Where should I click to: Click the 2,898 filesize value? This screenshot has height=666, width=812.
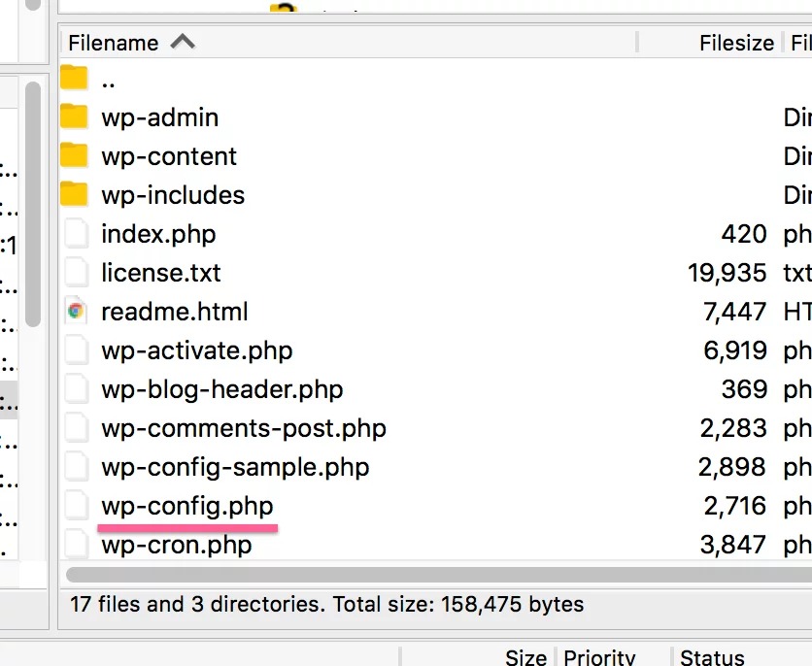click(732, 467)
